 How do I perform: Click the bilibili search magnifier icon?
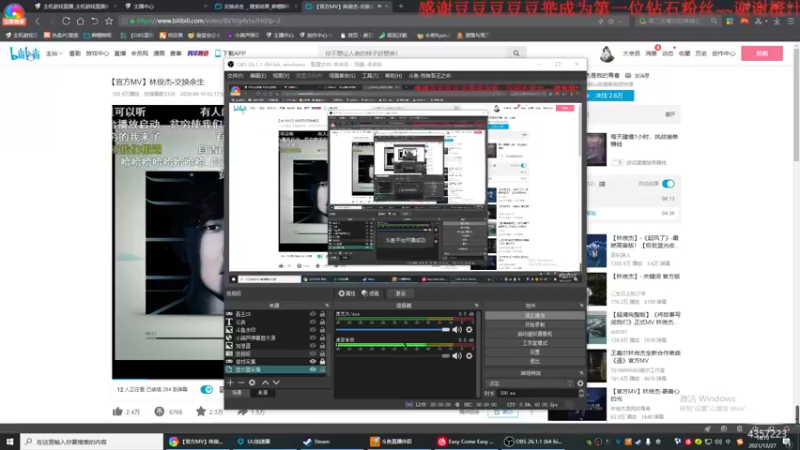[x=516, y=53]
